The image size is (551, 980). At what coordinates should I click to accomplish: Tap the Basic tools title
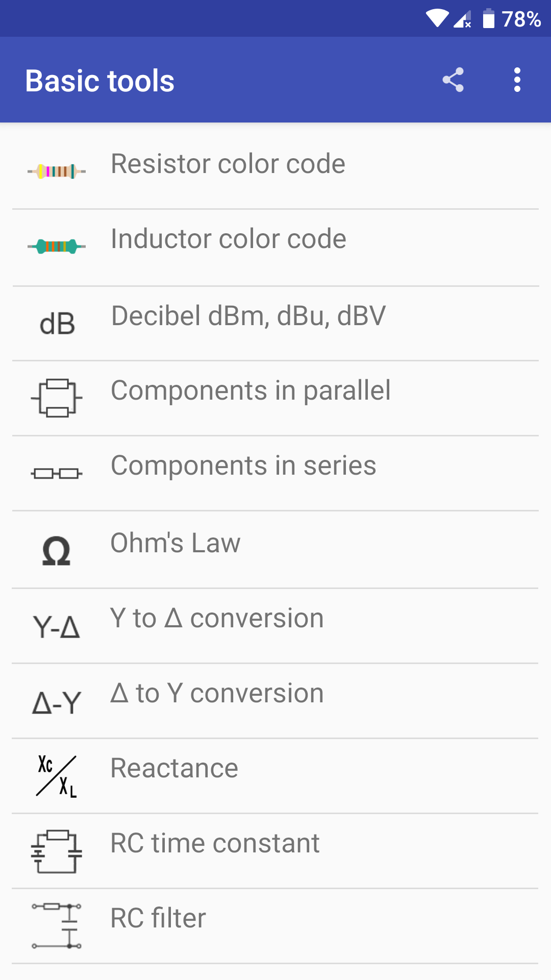click(x=100, y=81)
